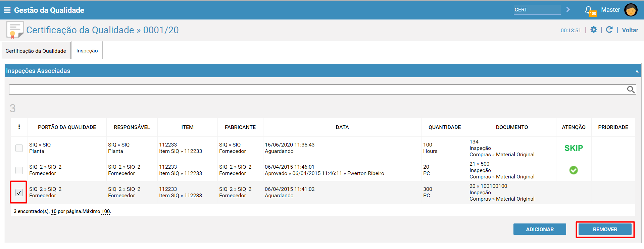The image size is (644, 249).
Task: Click the refresh icon
Action: point(609,30)
